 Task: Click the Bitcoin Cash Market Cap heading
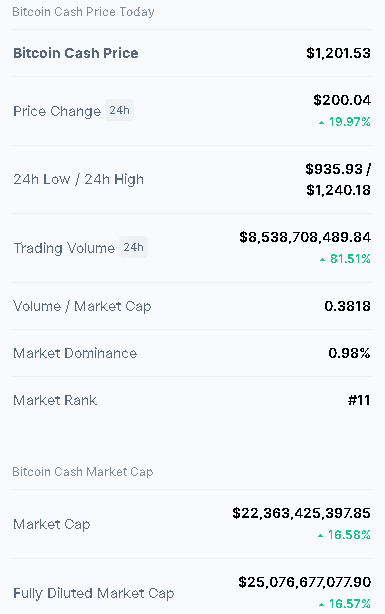[x=83, y=472]
